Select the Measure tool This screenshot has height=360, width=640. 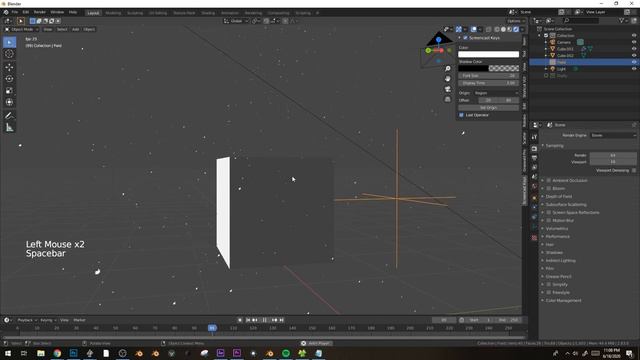coord(9,128)
